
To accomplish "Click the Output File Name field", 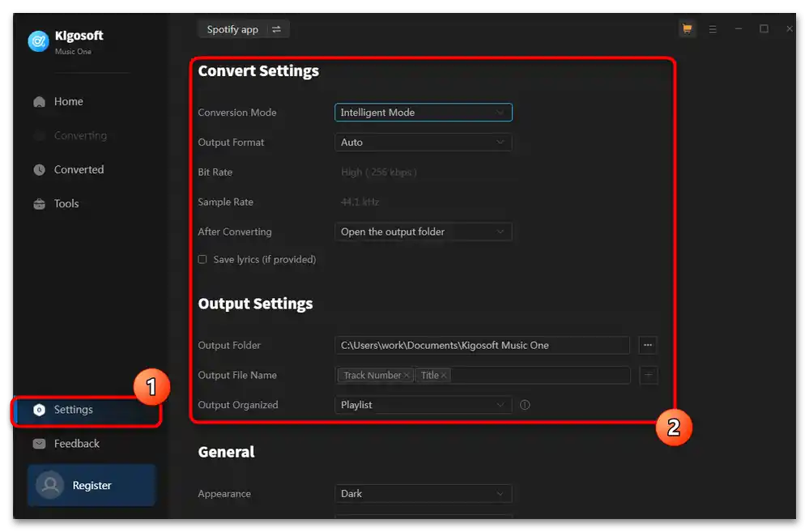I will click(482, 375).
